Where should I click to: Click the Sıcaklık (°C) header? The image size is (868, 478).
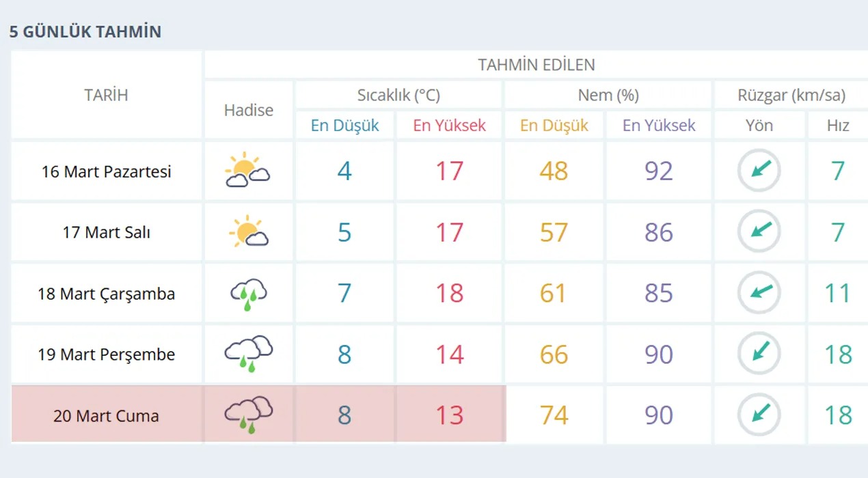[x=398, y=95]
